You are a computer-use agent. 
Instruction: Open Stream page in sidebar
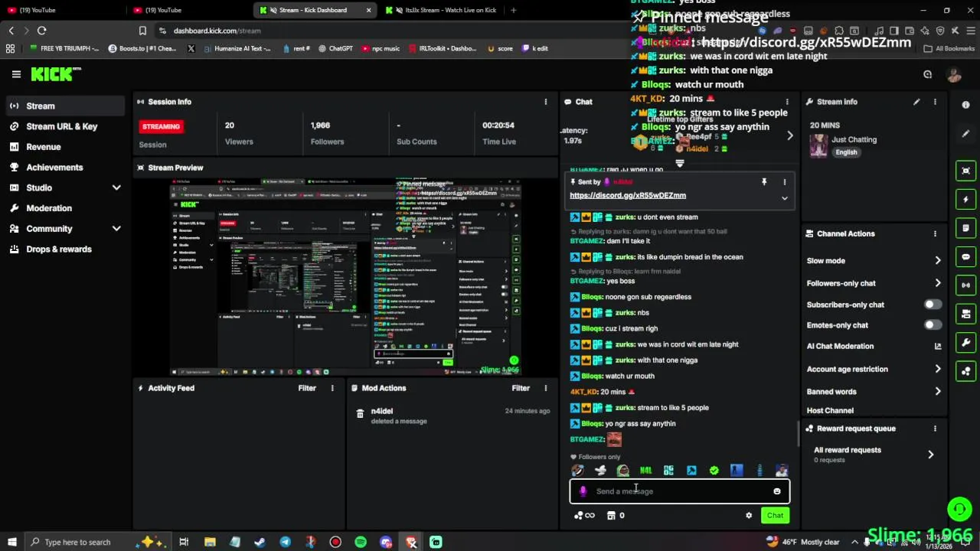[x=64, y=106]
